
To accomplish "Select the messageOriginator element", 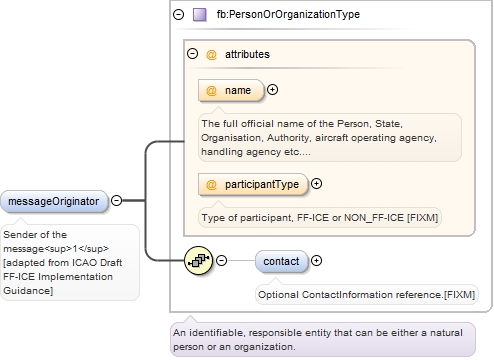I will point(54,201).
